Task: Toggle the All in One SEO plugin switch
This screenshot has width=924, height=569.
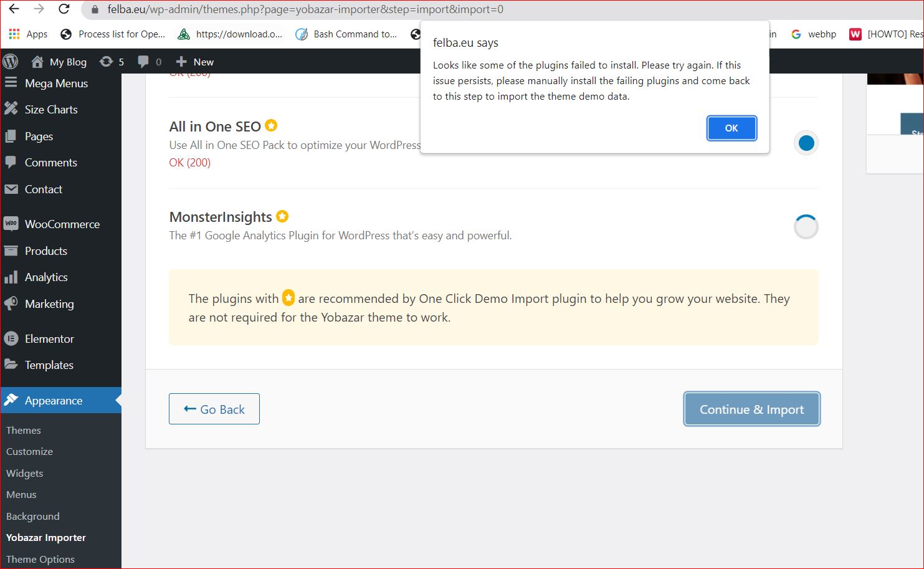Action: pyautogui.click(x=806, y=143)
